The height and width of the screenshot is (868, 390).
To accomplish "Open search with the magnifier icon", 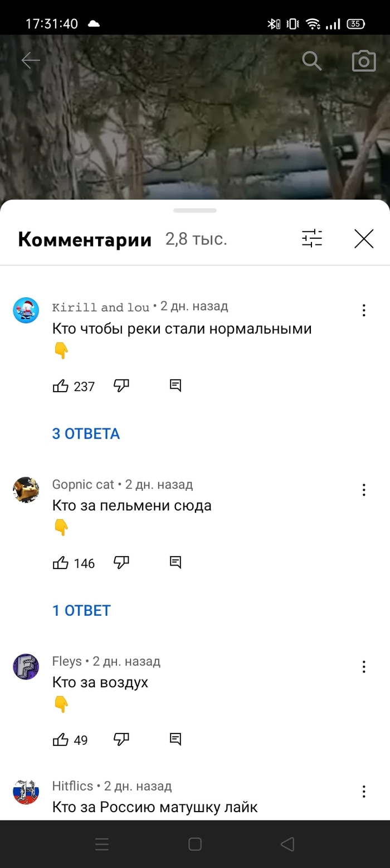I will (x=312, y=61).
